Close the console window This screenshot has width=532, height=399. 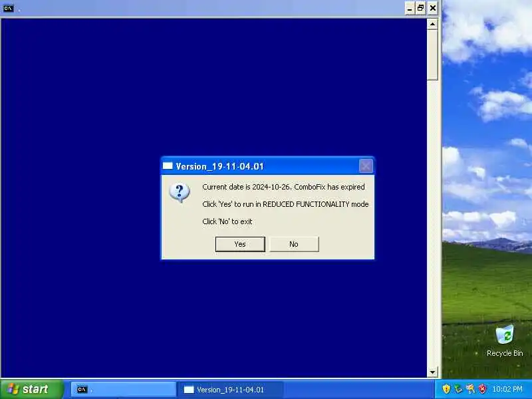[433, 8]
